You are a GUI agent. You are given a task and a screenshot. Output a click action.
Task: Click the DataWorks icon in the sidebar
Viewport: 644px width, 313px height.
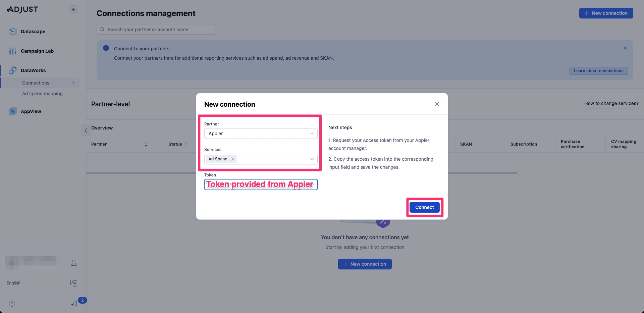click(13, 70)
